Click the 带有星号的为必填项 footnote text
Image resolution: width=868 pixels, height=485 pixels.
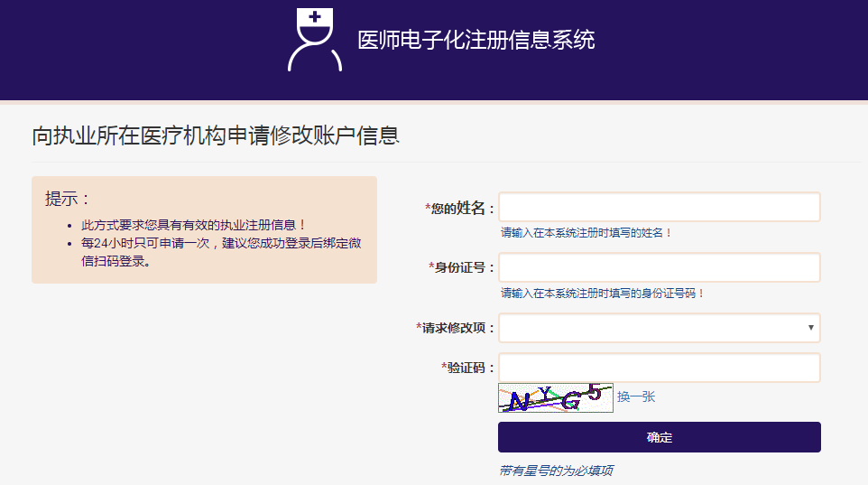(x=556, y=471)
